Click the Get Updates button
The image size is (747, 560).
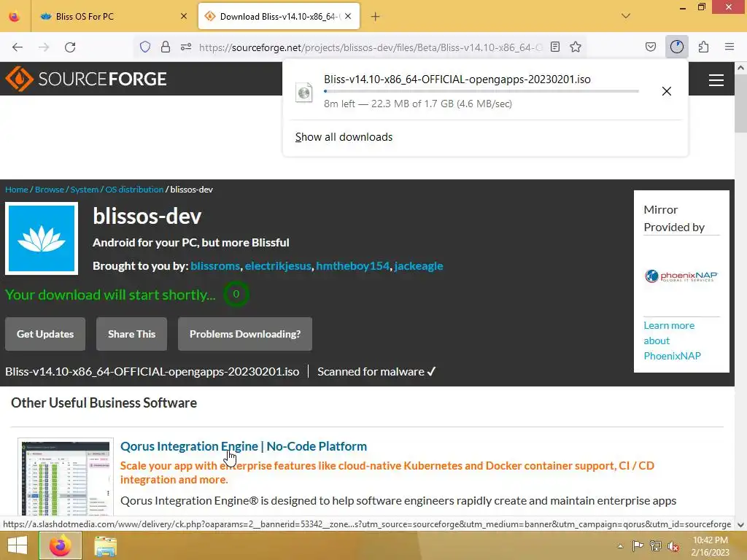click(x=45, y=334)
